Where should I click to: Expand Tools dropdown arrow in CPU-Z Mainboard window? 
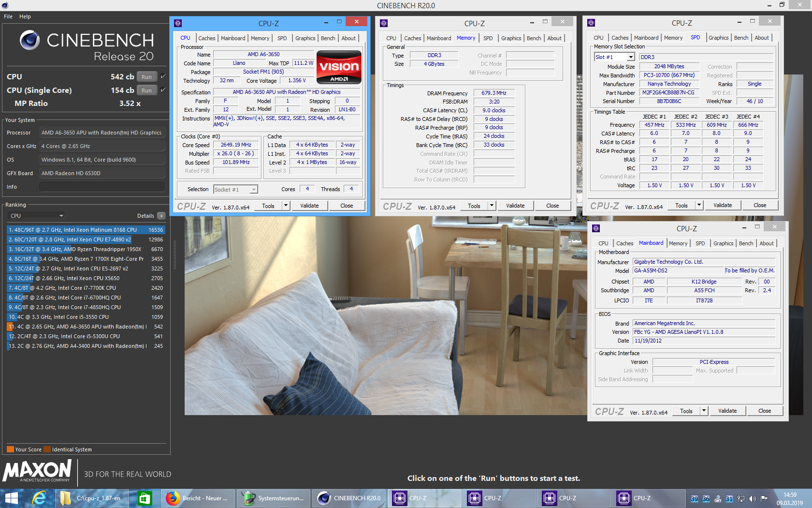click(704, 411)
